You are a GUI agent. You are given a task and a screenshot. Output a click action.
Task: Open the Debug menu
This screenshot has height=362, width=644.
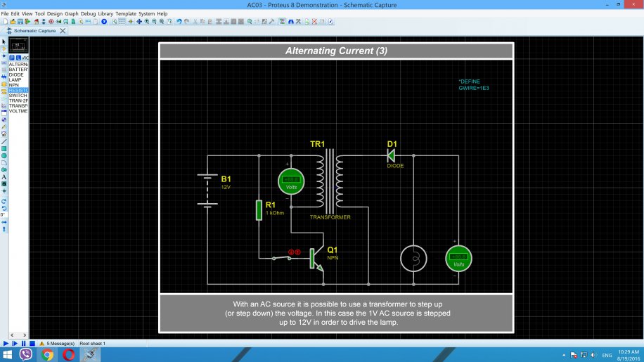88,13
